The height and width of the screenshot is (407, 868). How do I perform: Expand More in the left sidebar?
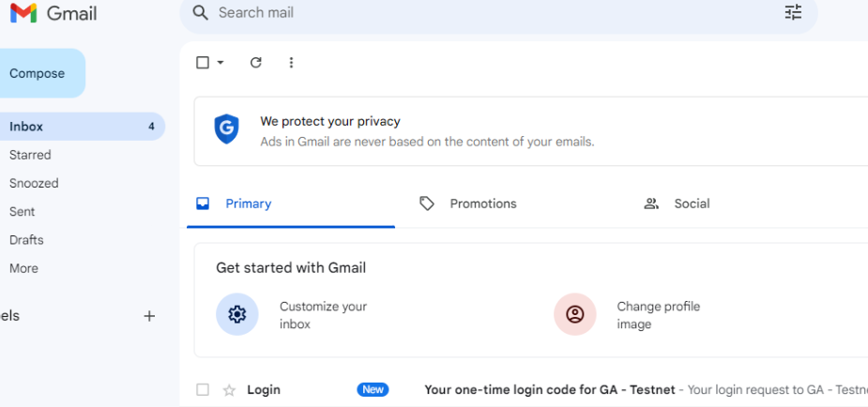point(24,268)
